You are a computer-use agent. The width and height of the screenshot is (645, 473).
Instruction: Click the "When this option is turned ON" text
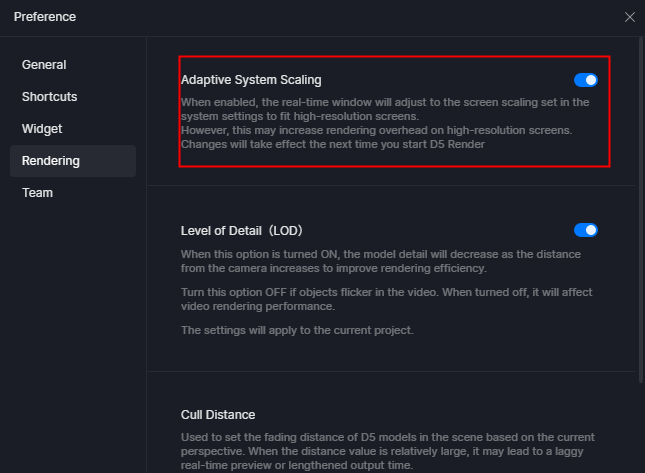pos(380,261)
